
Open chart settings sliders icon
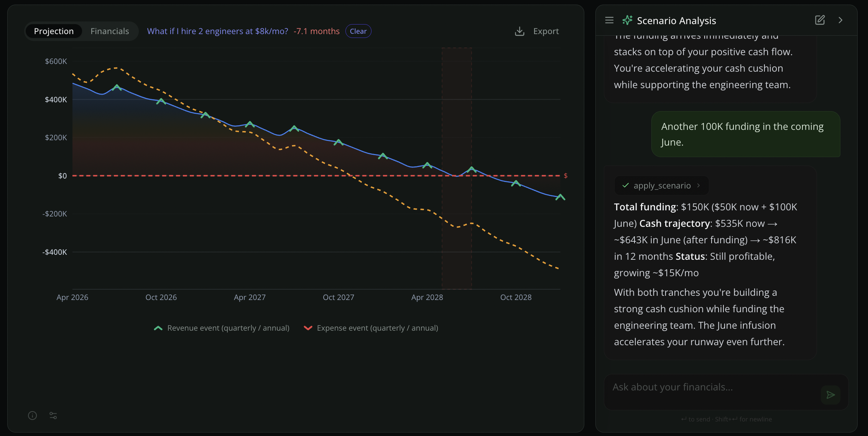pyautogui.click(x=53, y=415)
